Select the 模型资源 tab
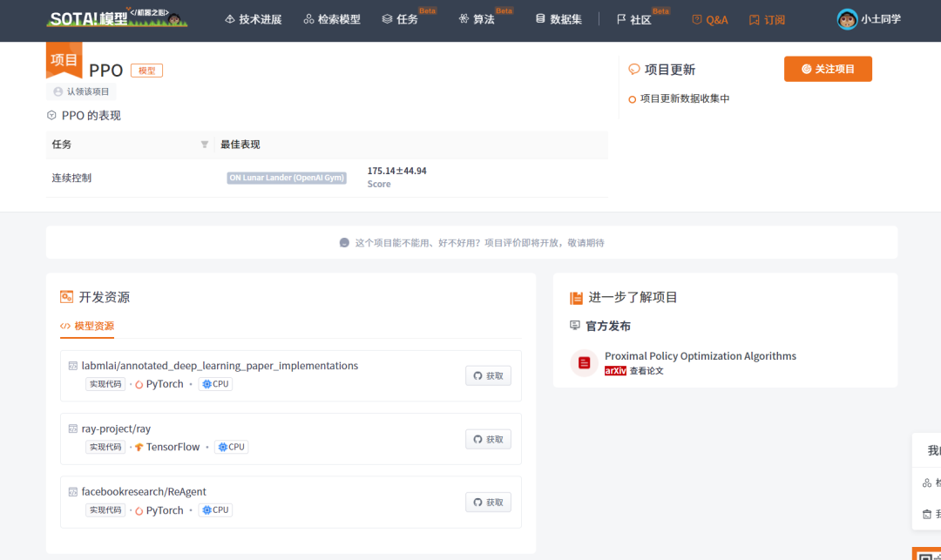941x560 pixels. point(87,327)
